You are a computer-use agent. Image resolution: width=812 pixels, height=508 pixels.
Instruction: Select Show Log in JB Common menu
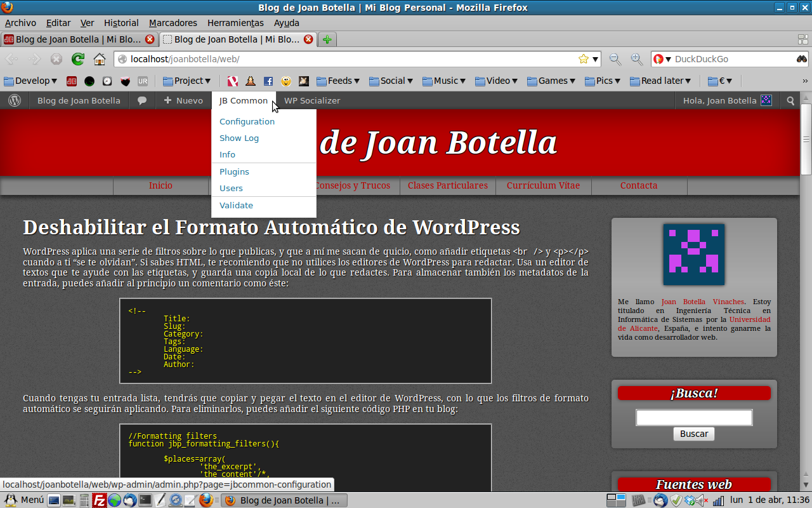point(264,138)
